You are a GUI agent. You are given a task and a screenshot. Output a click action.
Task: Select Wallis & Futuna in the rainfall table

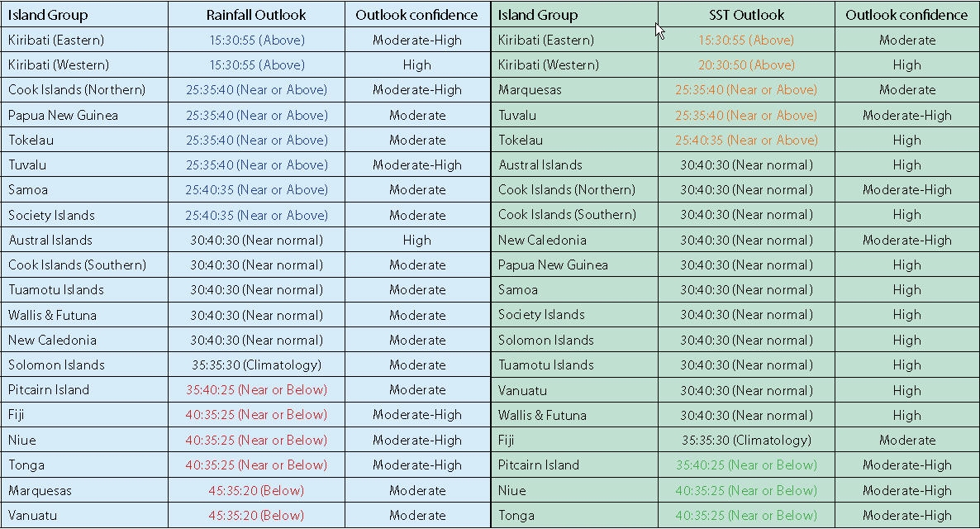[52, 315]
